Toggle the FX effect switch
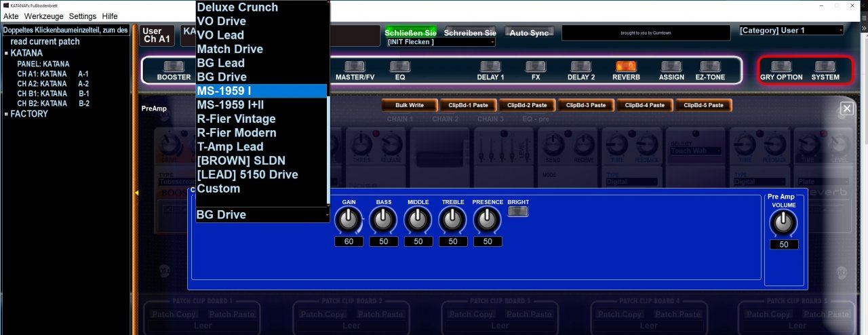Viewport: 868px width, 335px height. click(536, 66)
